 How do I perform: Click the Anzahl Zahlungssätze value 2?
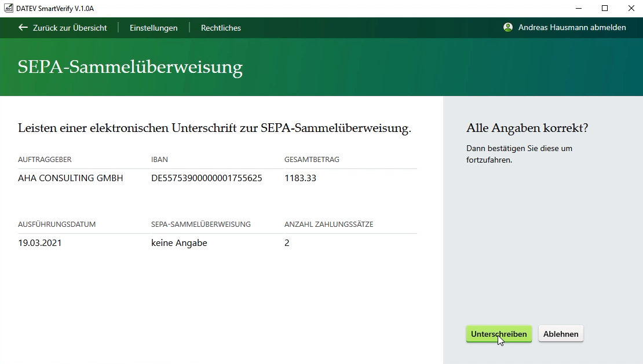coord(286,242)
